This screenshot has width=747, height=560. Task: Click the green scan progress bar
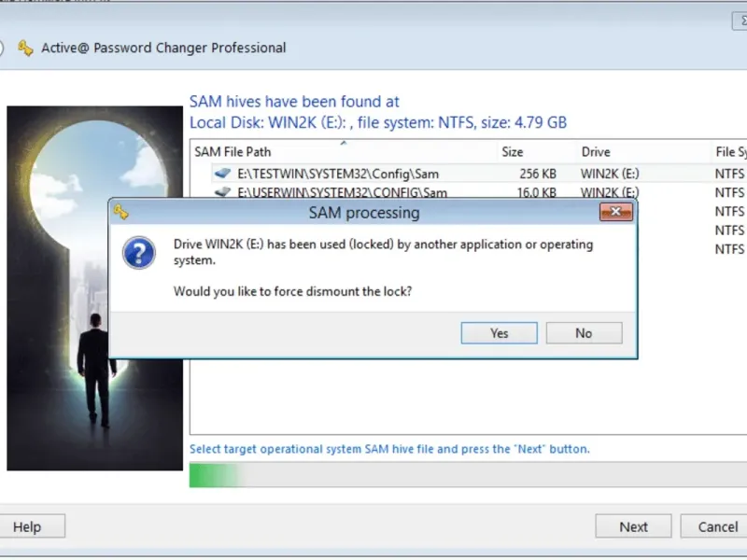click(x=469, y=475)
